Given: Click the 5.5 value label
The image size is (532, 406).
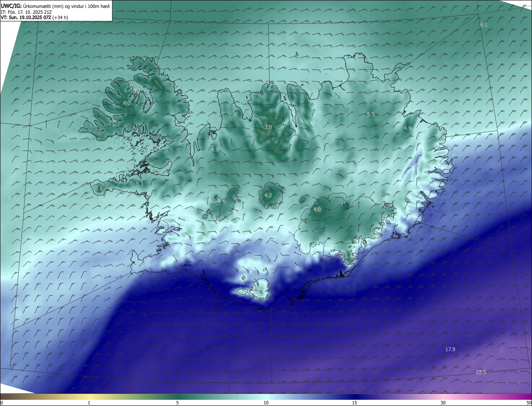Looking at the screenshot, I should [371, 114].
